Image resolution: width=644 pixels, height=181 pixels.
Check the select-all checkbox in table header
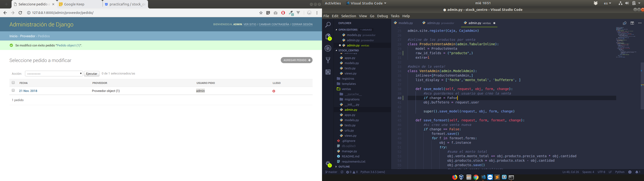point(13,83)
